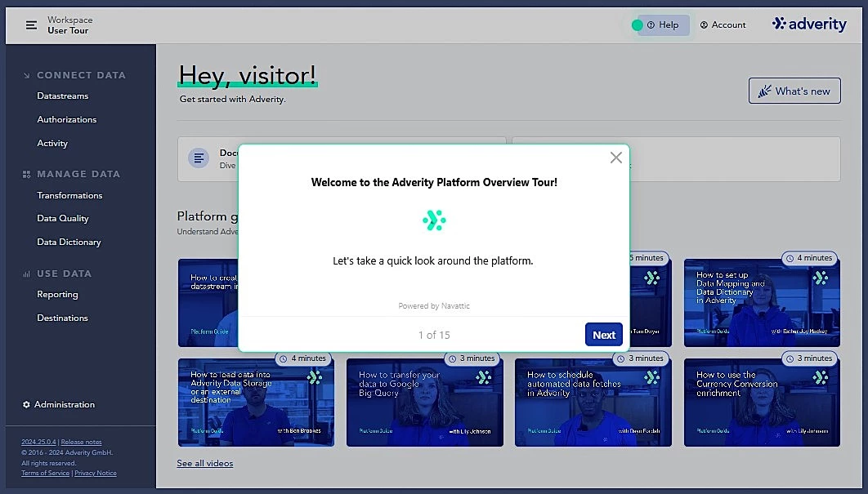Open Authorizations page

pyautogui.click(x=66, y=119)
